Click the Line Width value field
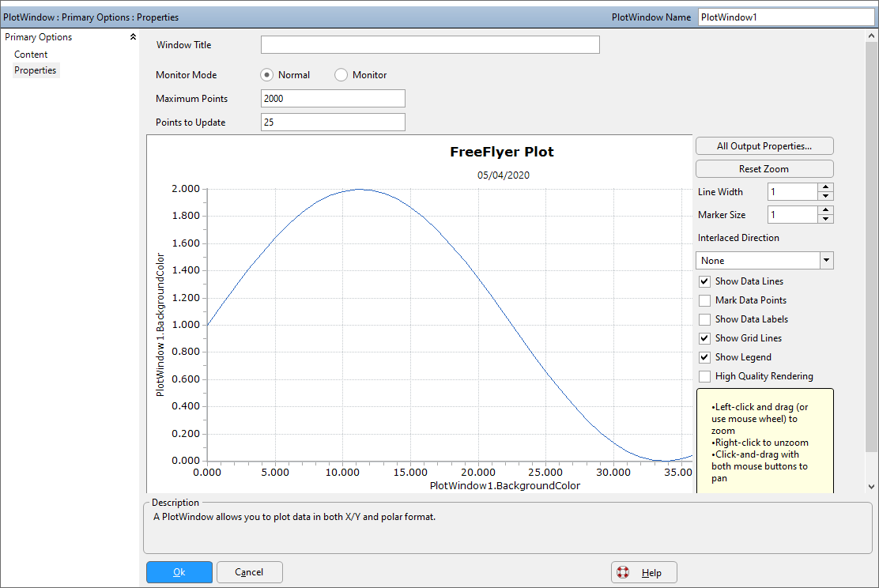 click(793, 192)
